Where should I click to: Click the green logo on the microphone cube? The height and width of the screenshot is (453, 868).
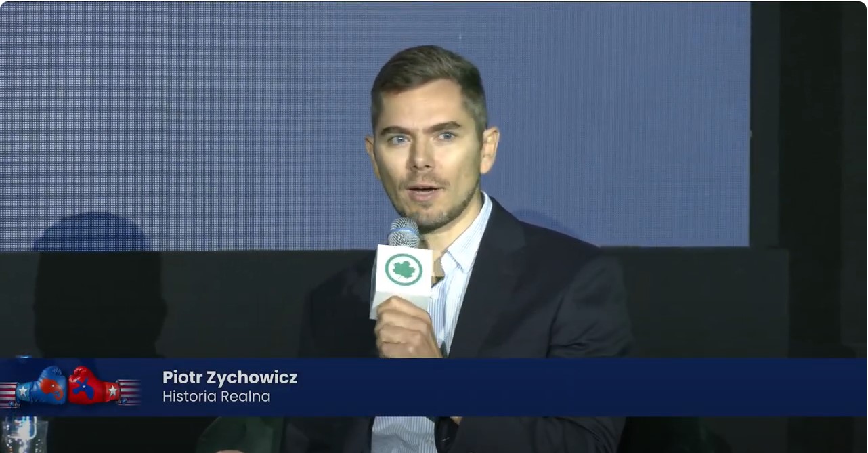[x=404, y=269]
